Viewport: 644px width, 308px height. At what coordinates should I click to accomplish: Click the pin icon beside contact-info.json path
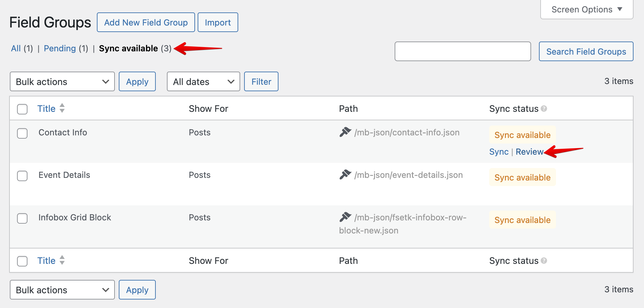(x=345, y=132)
